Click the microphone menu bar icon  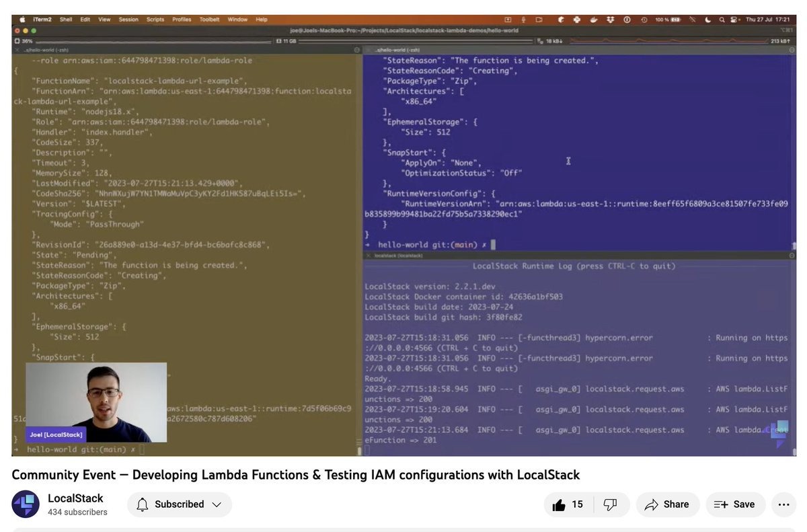(523, 20)
